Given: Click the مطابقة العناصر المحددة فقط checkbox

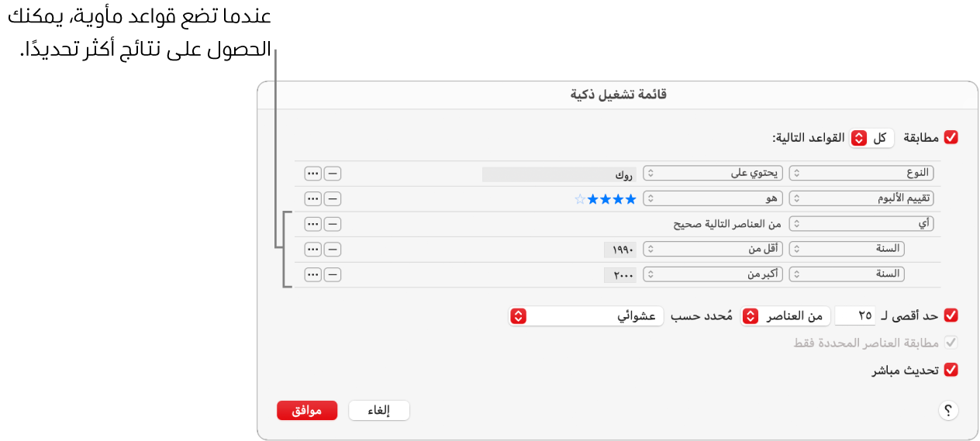Looking at the screenshot, I should (951, 343).
